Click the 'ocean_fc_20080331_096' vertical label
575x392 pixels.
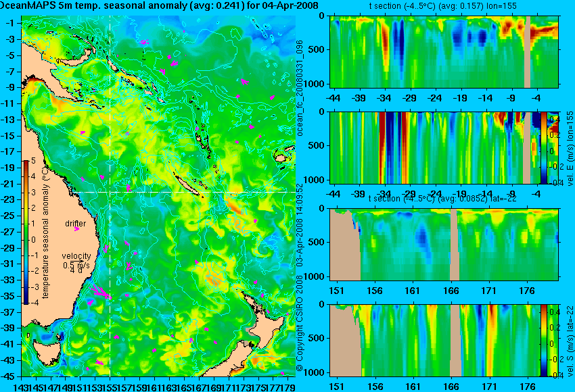[300, 89]
